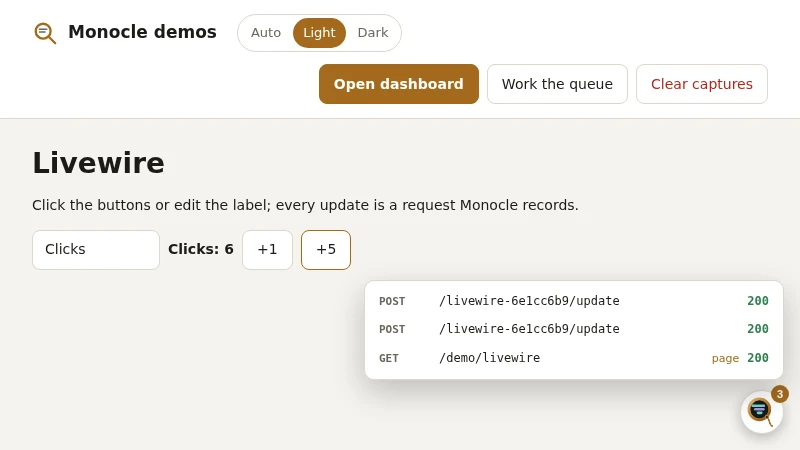The width and height of the screenshot is (800, 450).
Task: Select the Light theme option
Action: (319, 33)
